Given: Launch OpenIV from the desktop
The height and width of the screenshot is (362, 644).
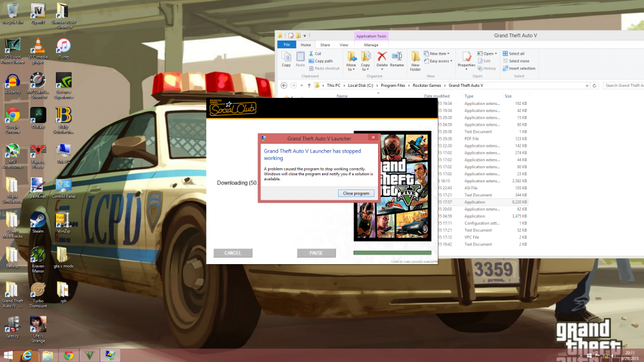Looking at the screenshot, I should click(38, 14).
